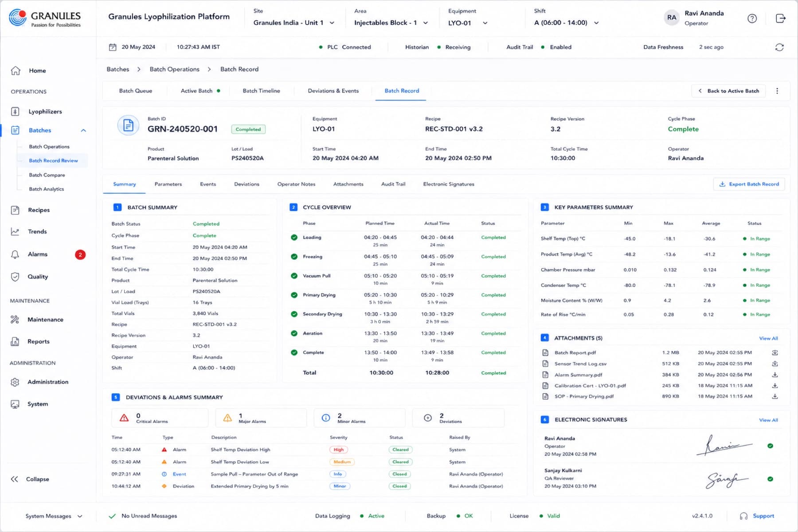
Task: Open Reports in sidebar
Action: 38,341
